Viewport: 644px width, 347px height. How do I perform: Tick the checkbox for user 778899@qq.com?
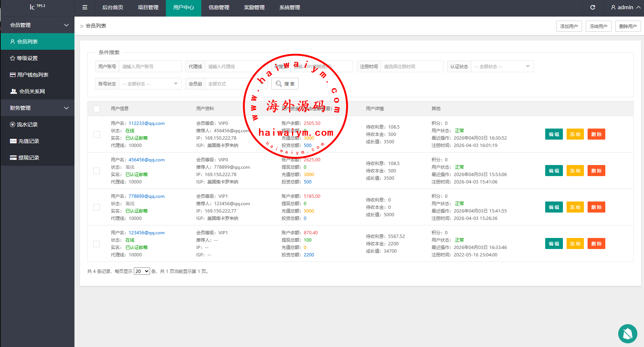[97, 207]
